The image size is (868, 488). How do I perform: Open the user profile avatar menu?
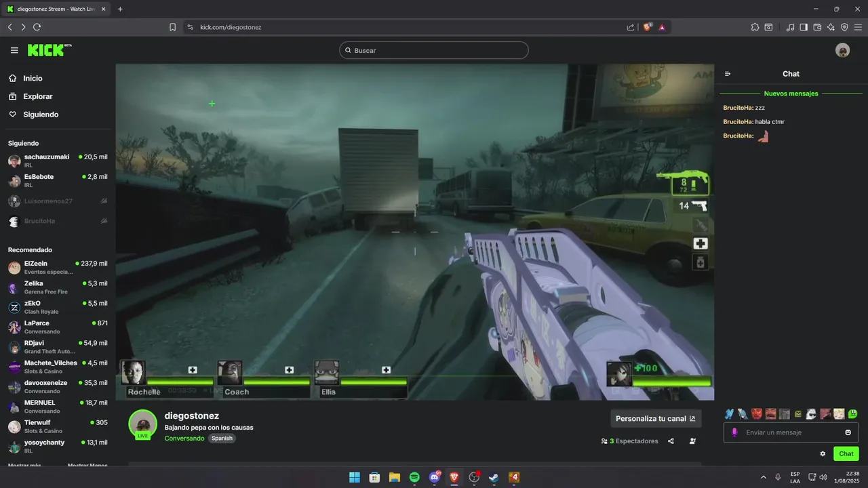[x=843, y=50]
